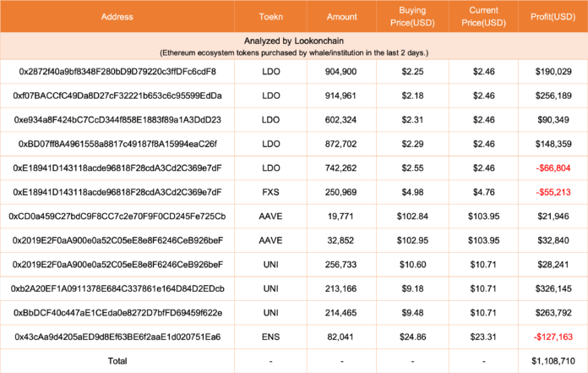Image resolution: width=588 pixels, height=373 pixels.
Task: Select address starting with 0xCD0a459C27
Action: (x=117, y=217)
